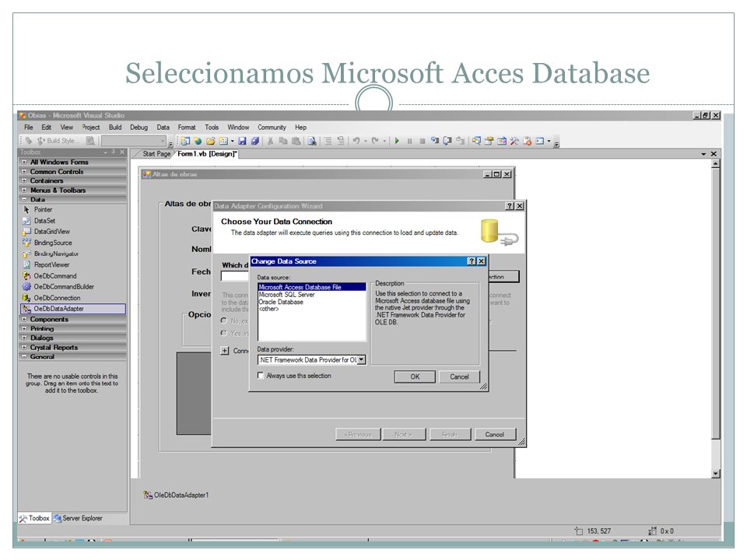
Task: Click OK in Change Data Source dialog
Action: coord(415,376)
